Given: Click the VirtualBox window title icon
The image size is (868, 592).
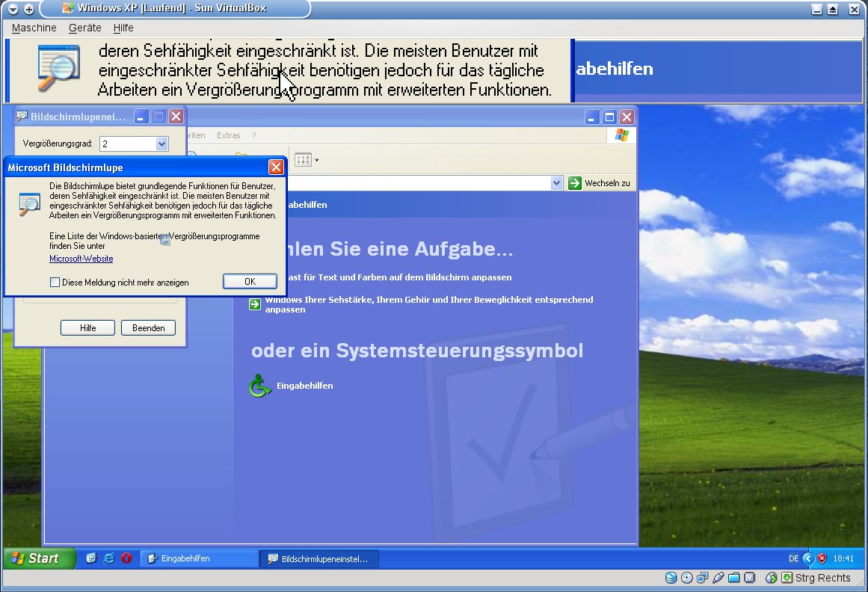Looking at the screenshot, I should tap(67, 7).
